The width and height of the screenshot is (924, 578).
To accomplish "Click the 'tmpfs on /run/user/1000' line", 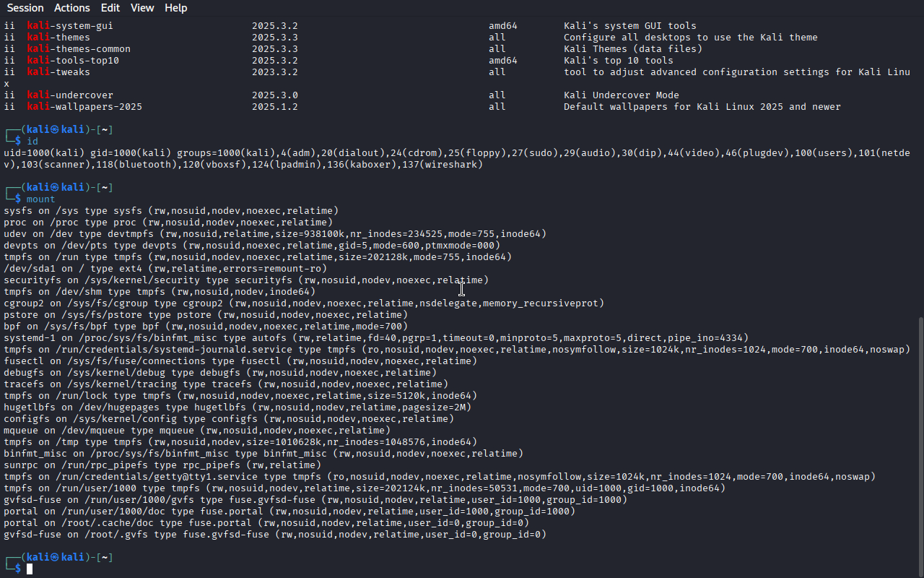I will point(365,488).
